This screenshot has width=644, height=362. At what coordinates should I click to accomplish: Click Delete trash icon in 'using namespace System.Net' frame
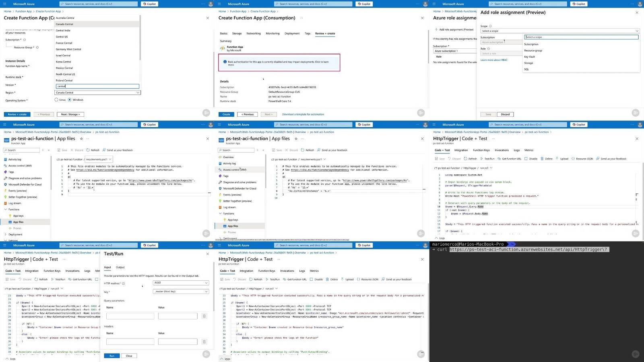click(x=542, y=159)
